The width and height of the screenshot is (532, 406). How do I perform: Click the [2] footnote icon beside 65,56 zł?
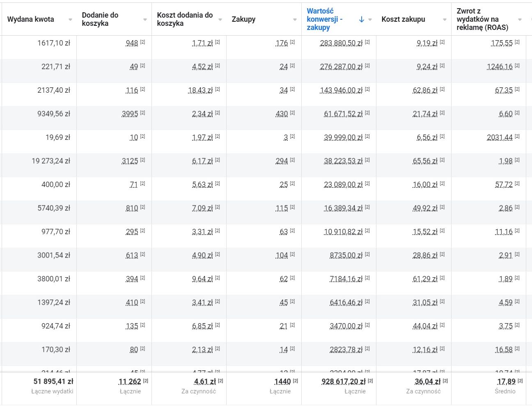[x=442, y=160]
